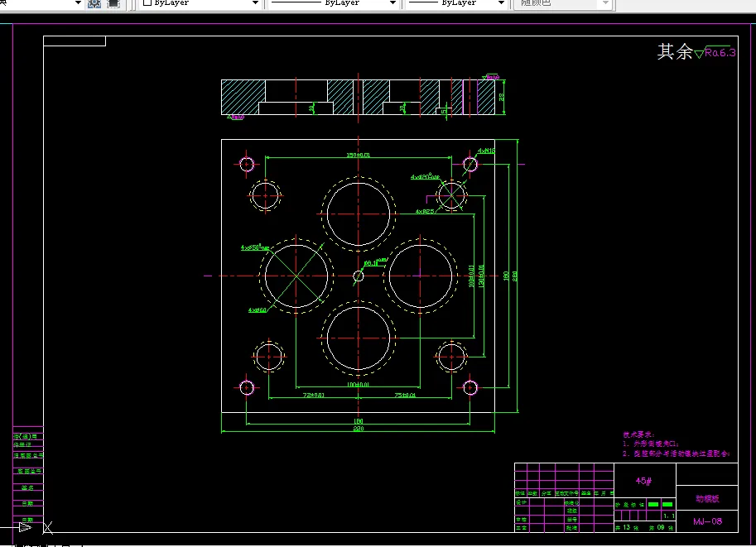Open the greyed plot style dropdown
The height and width of the screenshot is (547, 756).
tap(563, 3)
